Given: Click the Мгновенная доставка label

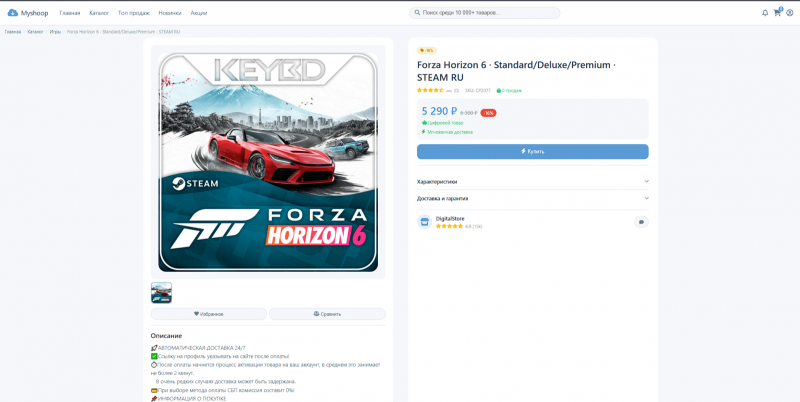Looking at the screenshot, I should pyautogui.click(x=447, y=132).
